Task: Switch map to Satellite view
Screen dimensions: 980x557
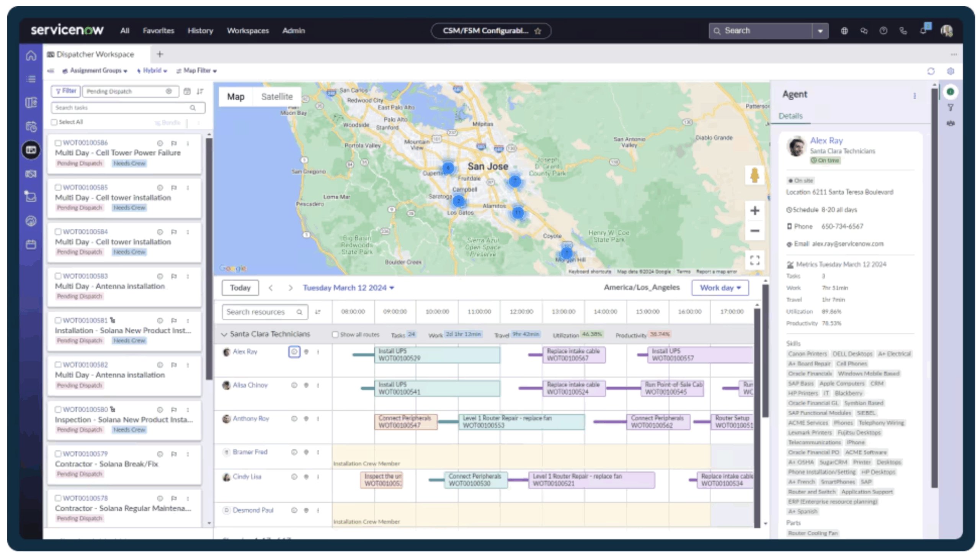Action: 277,97
